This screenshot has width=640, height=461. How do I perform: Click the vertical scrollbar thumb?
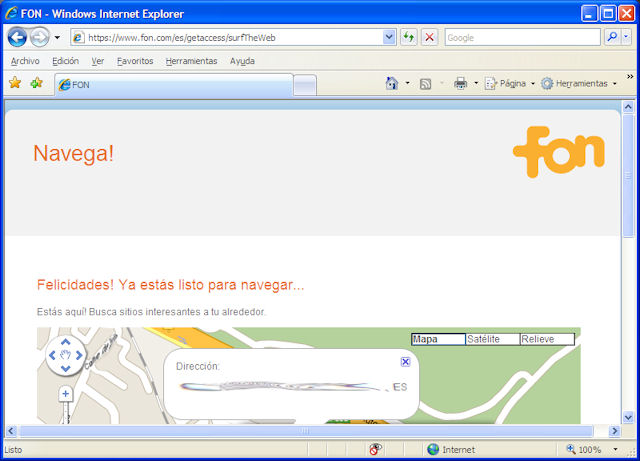coord(628,175)
